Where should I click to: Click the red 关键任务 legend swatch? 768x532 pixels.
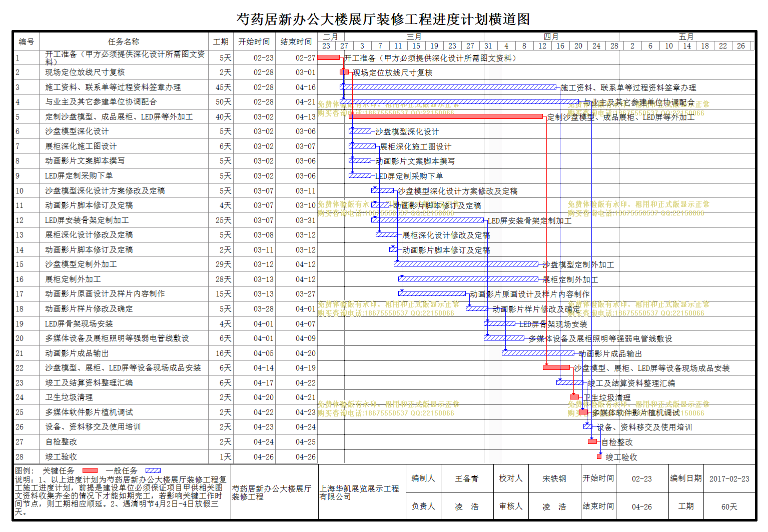90,470
